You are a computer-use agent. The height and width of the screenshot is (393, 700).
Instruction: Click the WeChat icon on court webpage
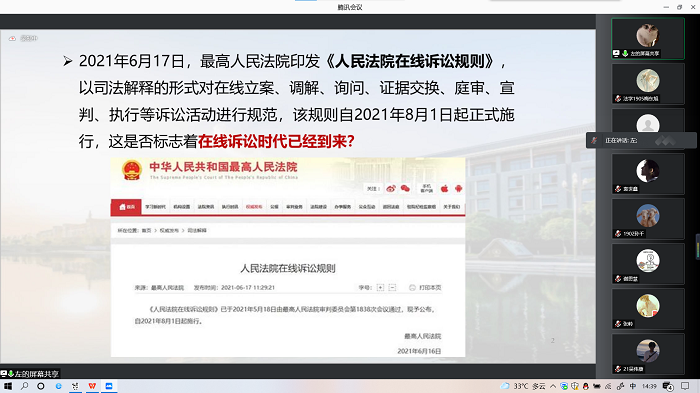coord(405,188)
